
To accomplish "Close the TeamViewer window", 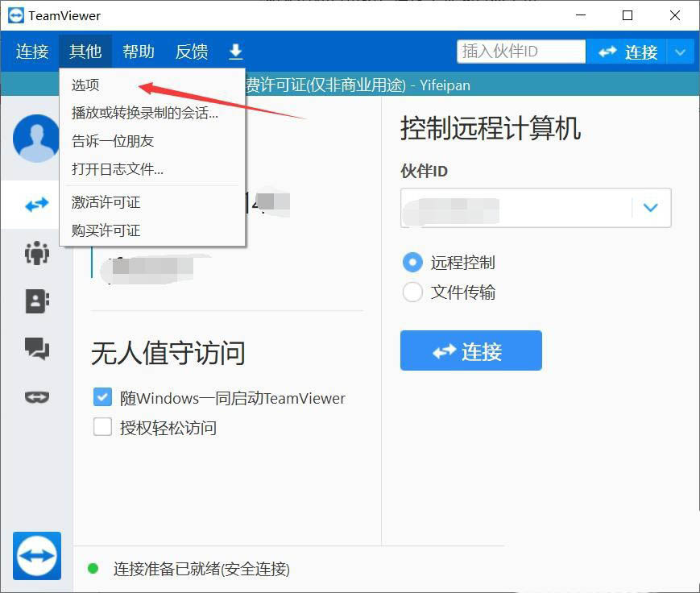I will point(674,15).
